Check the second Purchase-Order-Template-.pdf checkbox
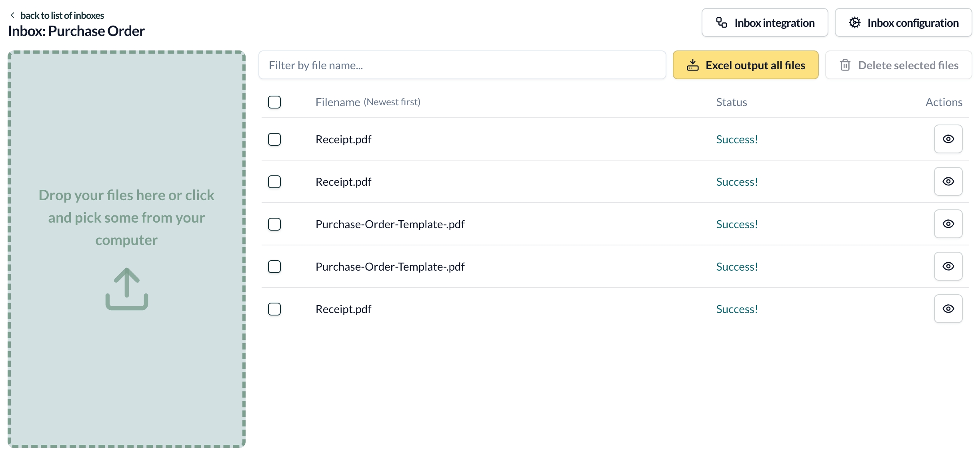This screenshot has width=980, height=454. [x=274, y=267]
